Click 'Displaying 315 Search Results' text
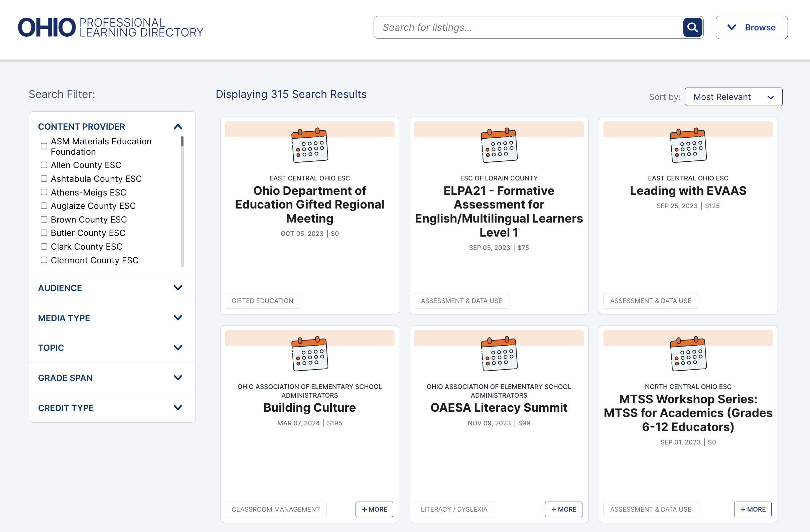Screen dimensions: 810x532 [291, 94]
